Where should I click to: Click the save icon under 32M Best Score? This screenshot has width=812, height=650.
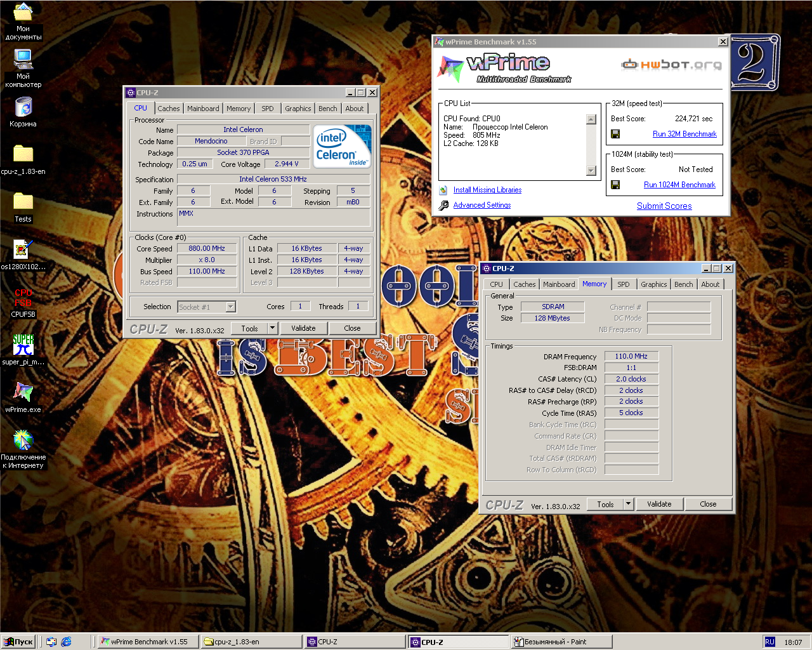pyautogui.click(x=615, y=134)
